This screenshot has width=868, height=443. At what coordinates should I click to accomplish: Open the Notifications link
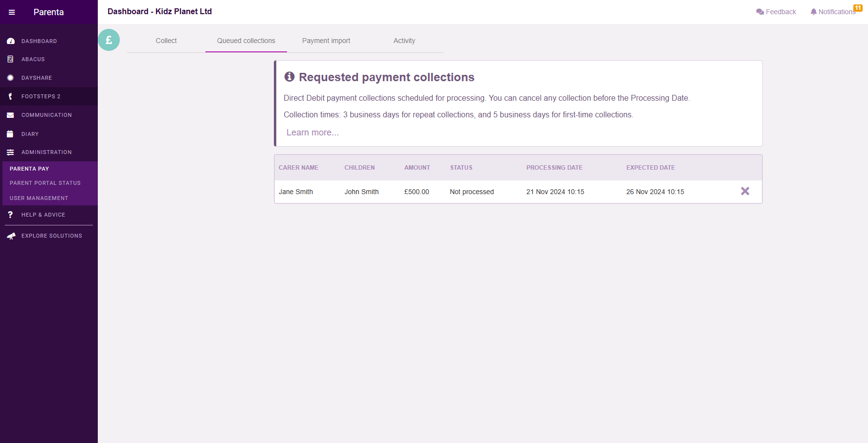833,12
